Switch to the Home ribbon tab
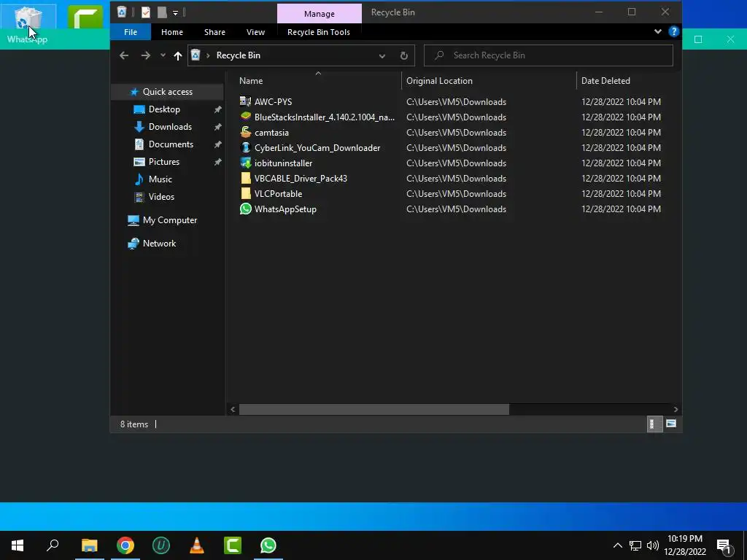747x560 pixels. [x=172, y=32]
